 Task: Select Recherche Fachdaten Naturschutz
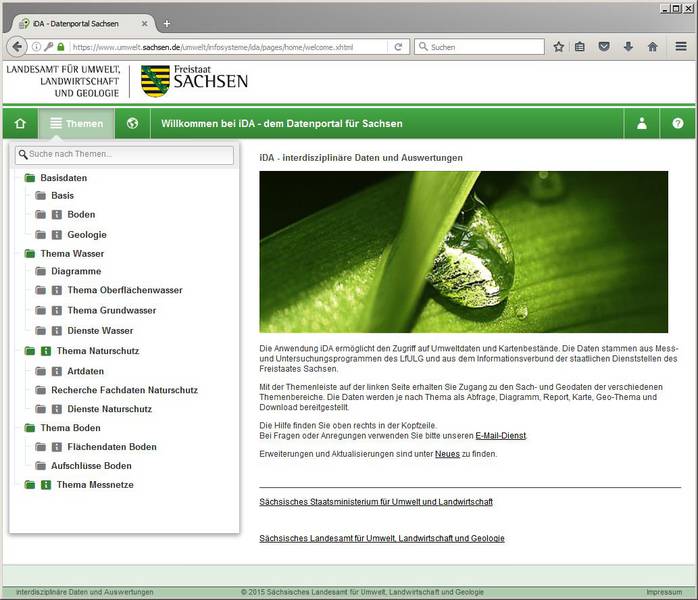click(124, 390)
